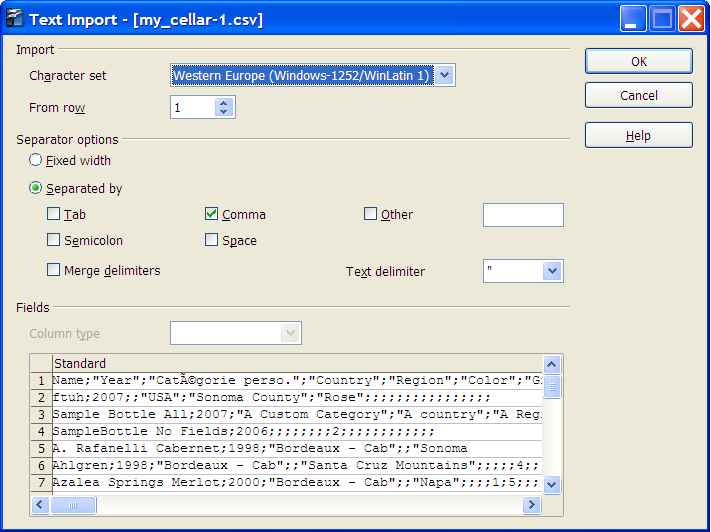
Task: Increase the From row spinner value
Action: coord(223,103)
